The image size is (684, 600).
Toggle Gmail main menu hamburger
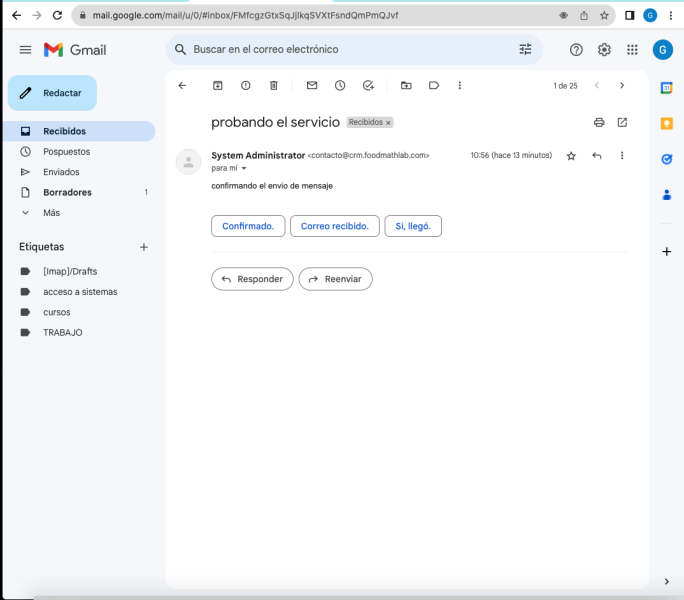[x=25, y=50]
